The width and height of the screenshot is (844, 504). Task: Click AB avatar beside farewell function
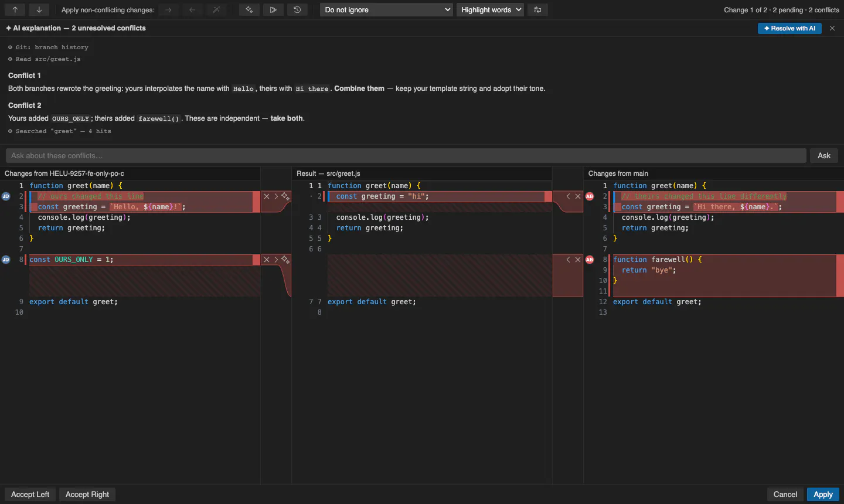click(x=590, y=260)
